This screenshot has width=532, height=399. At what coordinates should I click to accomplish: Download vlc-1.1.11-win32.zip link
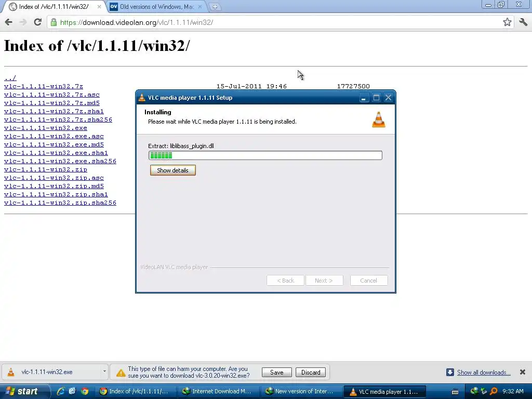pyautogui.click(x=46, y=170)
